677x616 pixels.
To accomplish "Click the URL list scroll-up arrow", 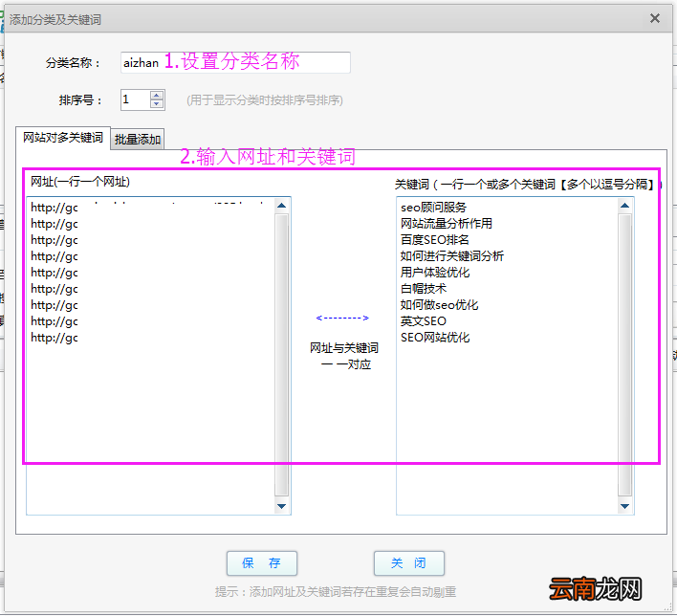I will click(281, 206).
